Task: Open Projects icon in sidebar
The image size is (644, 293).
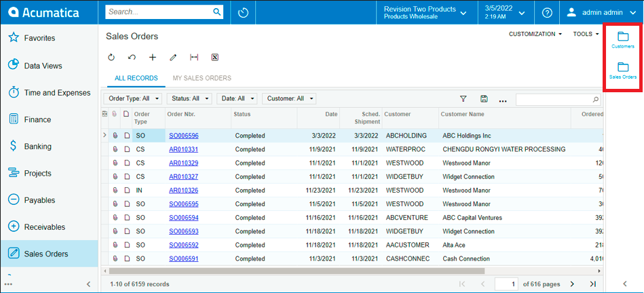Action: [14, 173]
